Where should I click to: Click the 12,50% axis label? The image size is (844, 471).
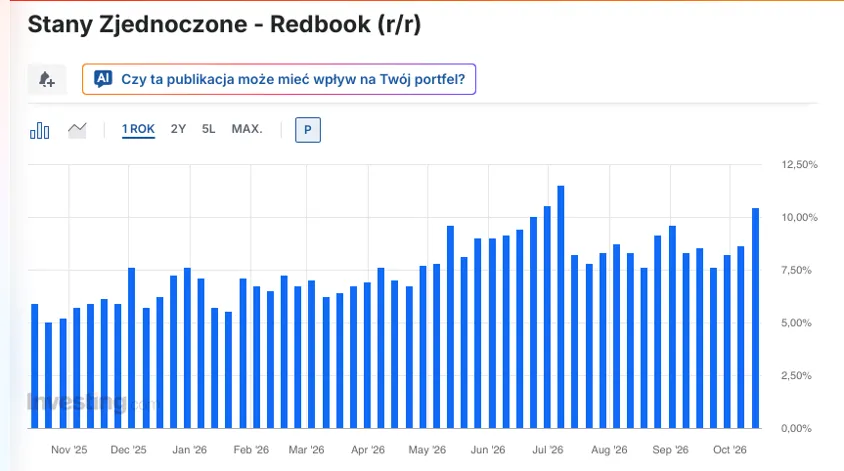pos(799,165)
